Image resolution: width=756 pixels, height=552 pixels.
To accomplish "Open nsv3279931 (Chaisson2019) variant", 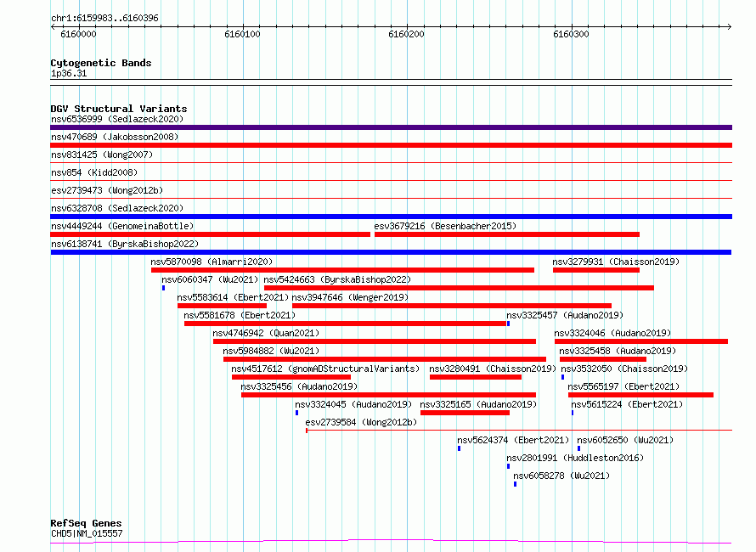I will [616, 262].
